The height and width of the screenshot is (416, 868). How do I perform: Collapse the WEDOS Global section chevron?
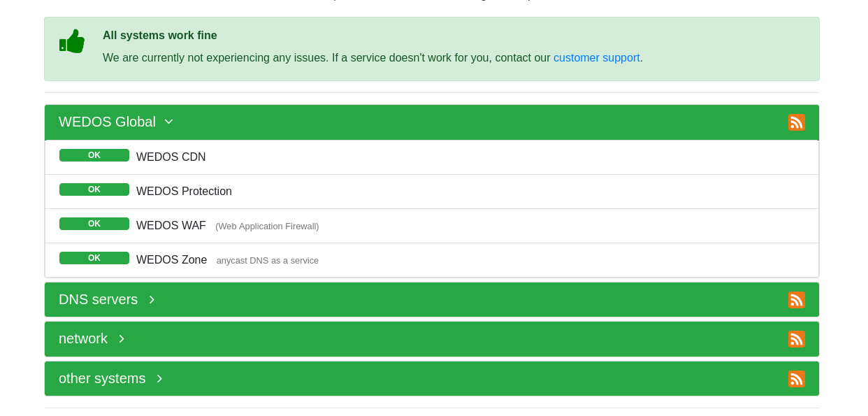coord(168,122)
